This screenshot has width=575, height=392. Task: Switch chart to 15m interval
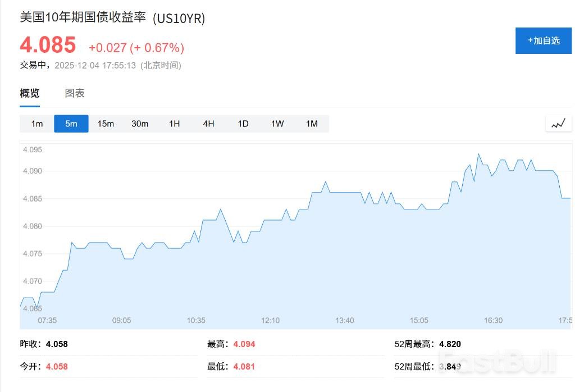click(x=106, y=124)
